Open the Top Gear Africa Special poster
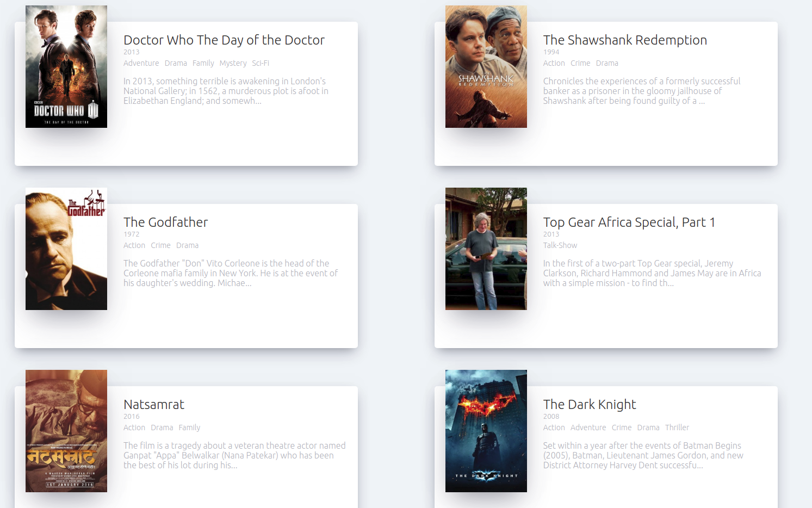 tap(486, 249)
